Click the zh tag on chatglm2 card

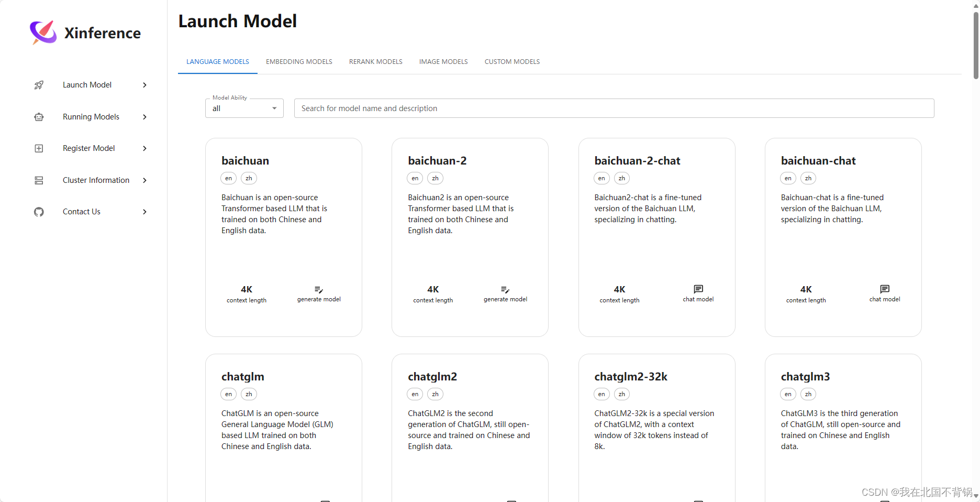click(435, 394)
